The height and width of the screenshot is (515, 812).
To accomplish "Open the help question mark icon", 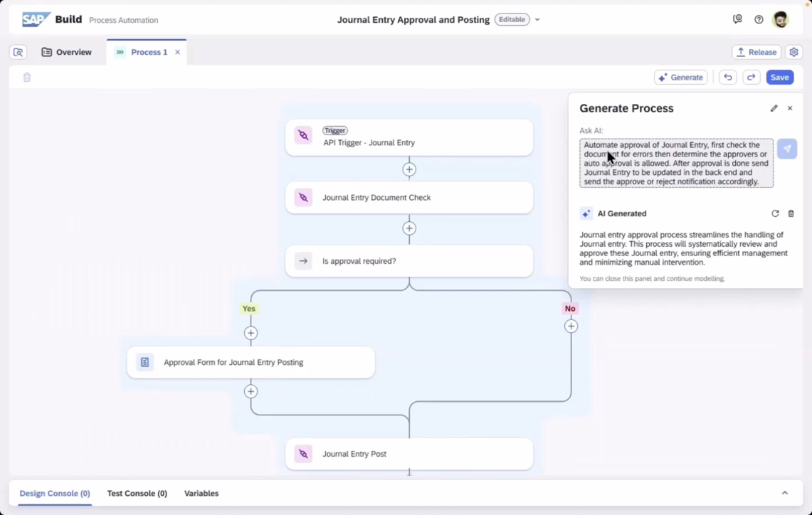I will pos(759,20).
